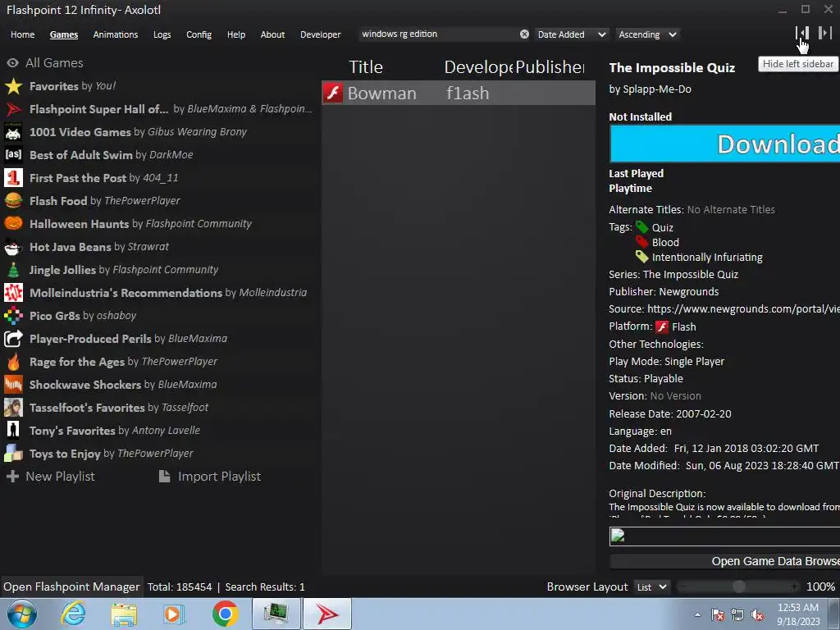The height and width of the screenshot is (630, 840).
Task: Click Import Playlist
Action: (x=210, y=477)
